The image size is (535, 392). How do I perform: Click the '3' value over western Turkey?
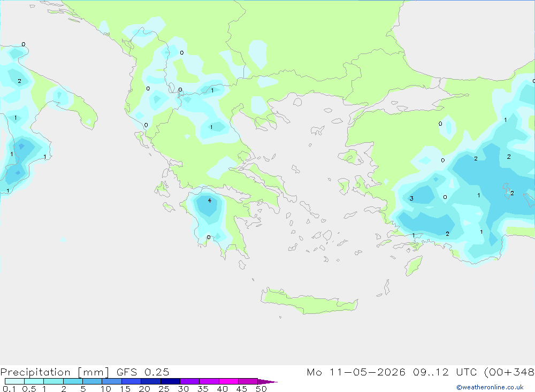click(x=411, y=198)
